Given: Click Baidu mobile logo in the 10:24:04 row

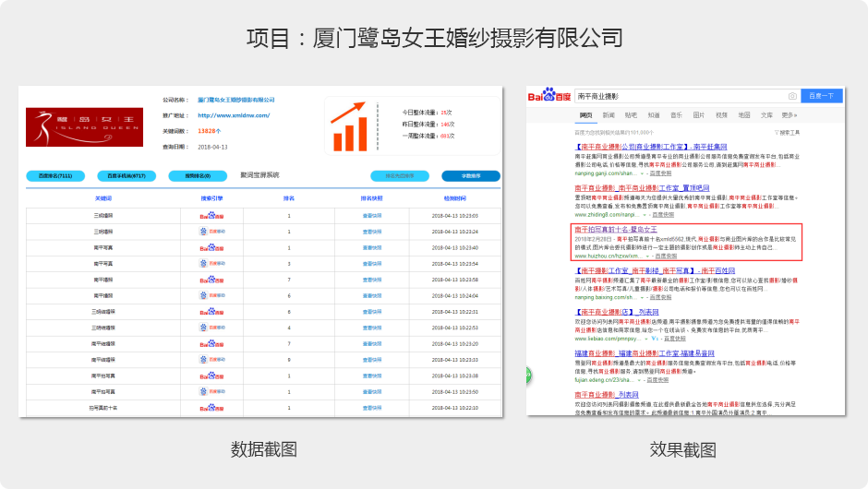Looking at the screenshot, I should [x=212, y=295].
